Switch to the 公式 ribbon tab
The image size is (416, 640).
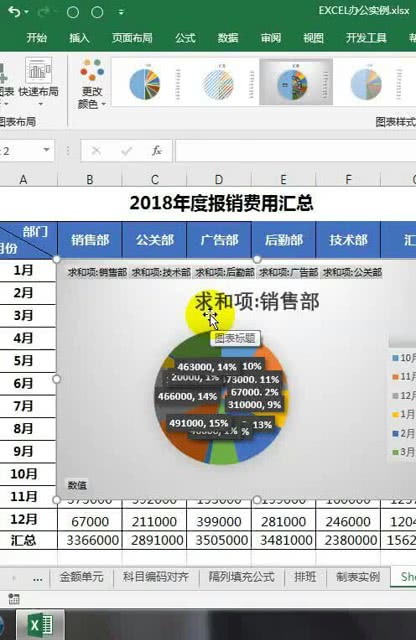coord(185,38)
